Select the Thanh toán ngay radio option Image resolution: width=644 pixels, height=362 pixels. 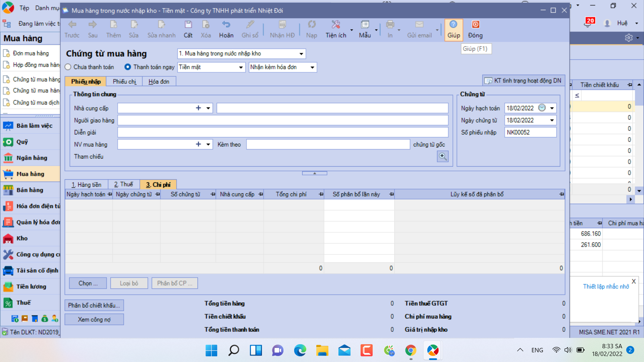[x=127, y=67]
